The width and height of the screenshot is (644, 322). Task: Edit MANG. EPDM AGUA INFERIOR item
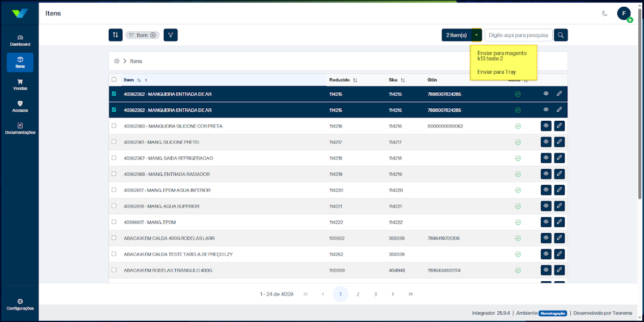(560, 190)
